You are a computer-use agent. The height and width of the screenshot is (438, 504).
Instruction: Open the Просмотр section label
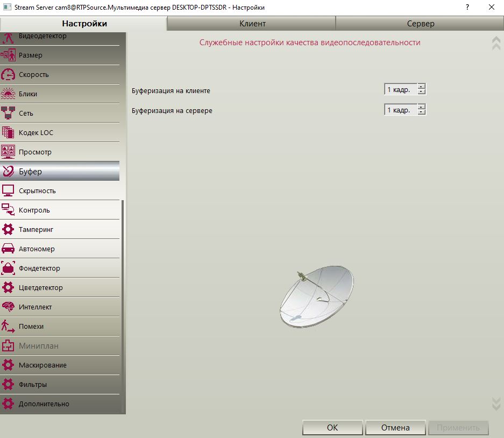(x=35, y=152)
